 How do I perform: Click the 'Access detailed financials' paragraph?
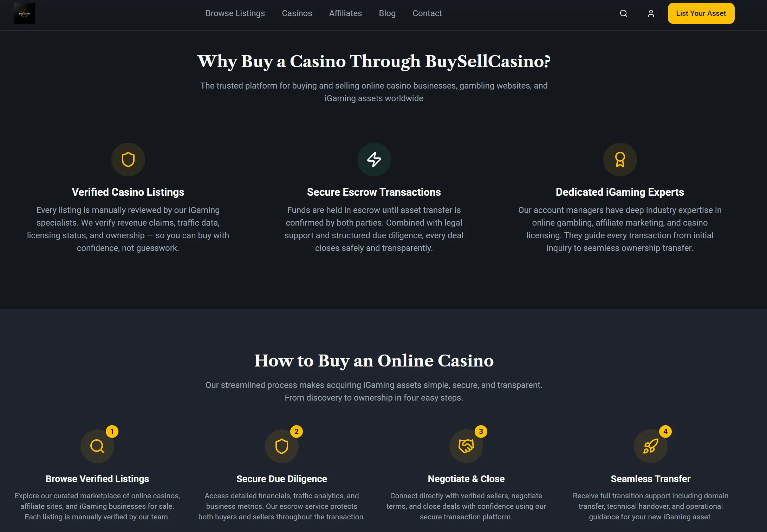pyautogui.click(x=282, y=506)
